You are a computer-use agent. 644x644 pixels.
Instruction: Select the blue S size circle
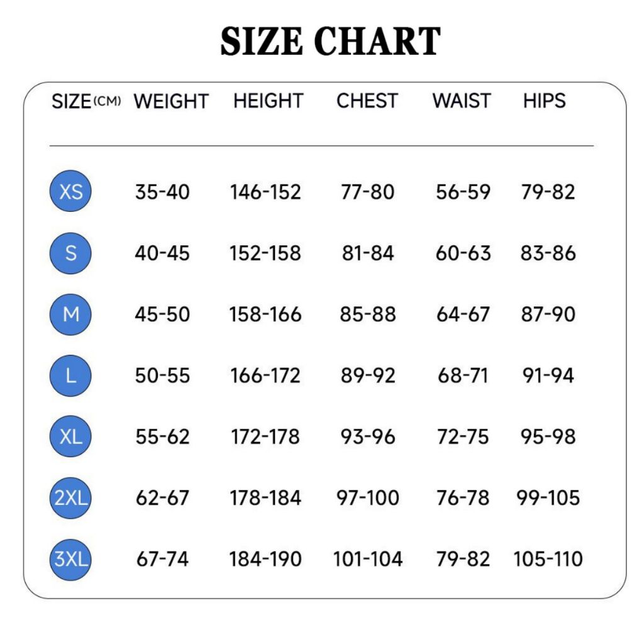click(x=70, y=253)
